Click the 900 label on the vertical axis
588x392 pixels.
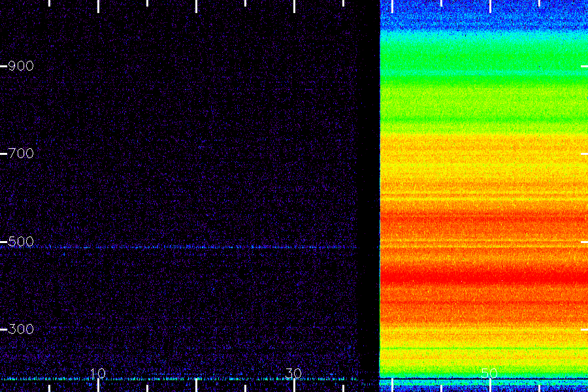click(x=21, y=66)
